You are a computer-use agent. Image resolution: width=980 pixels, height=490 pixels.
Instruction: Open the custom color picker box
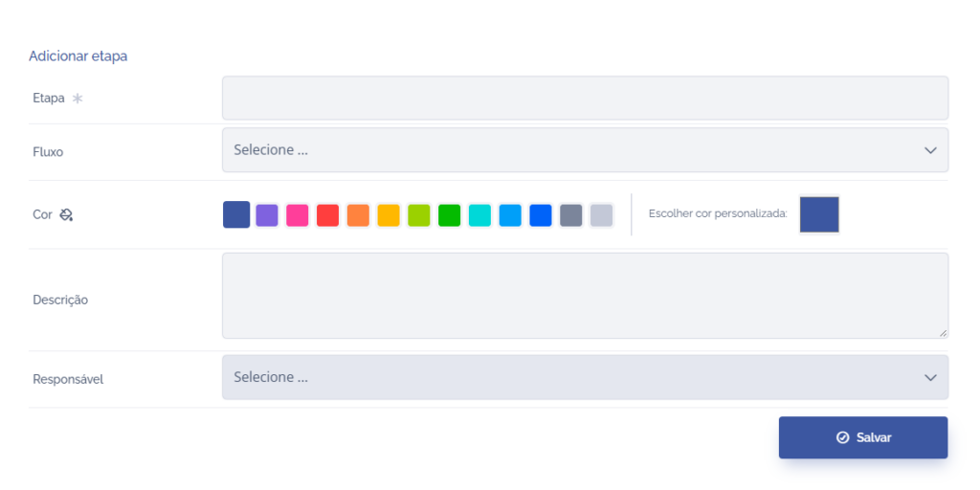click(819, 214)
